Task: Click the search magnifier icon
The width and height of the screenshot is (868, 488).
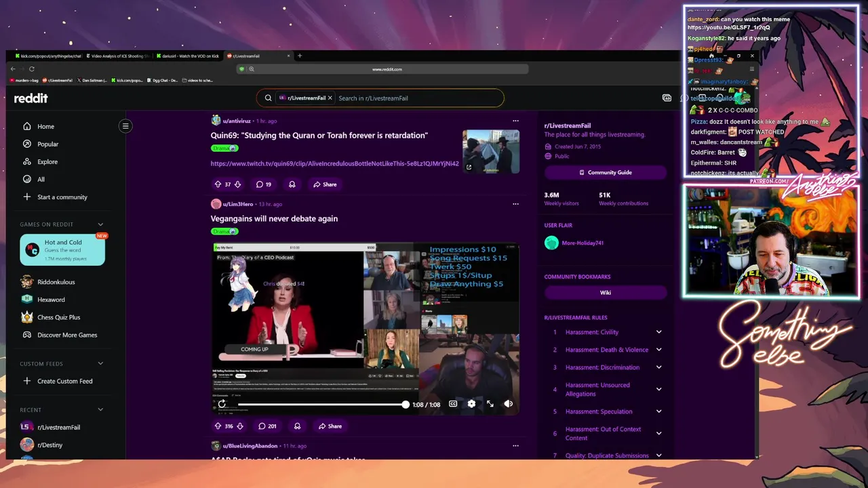Action: point(268,98)
